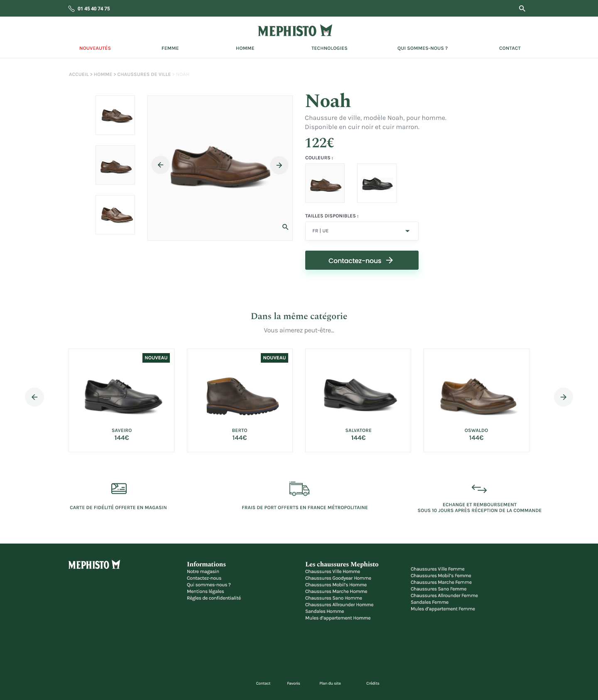598x700 pixels.
Task: Click the phone icon beside 01 45 40 74 75
Action: (71, 9)
